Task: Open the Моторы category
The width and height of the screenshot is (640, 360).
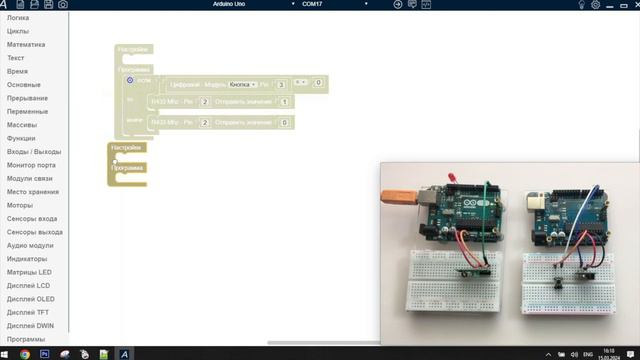Action: point(20,205)
